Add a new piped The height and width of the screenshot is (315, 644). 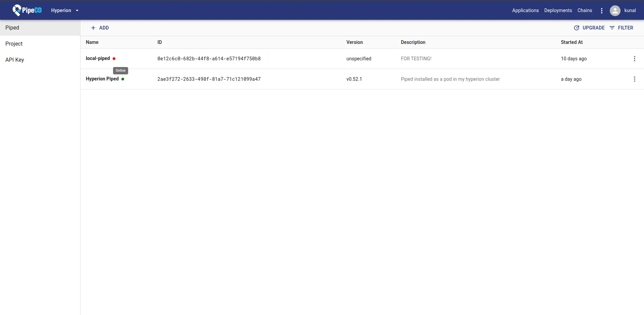click(100, 28)
